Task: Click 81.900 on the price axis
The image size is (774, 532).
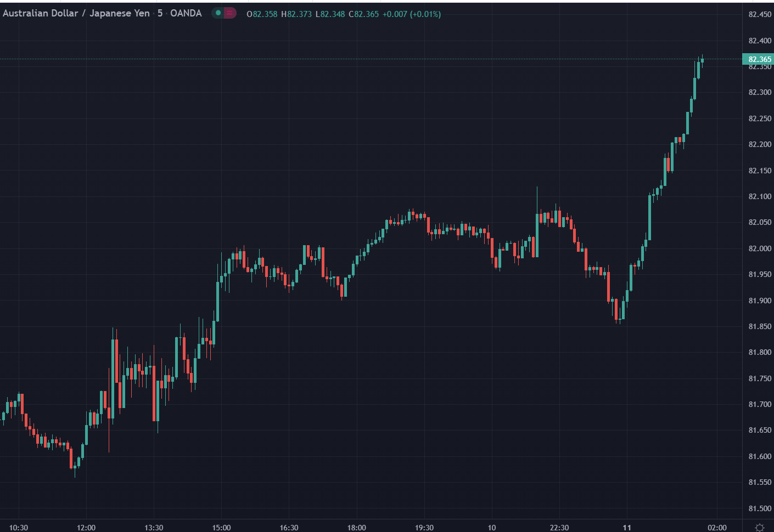Action: [760, 301]
